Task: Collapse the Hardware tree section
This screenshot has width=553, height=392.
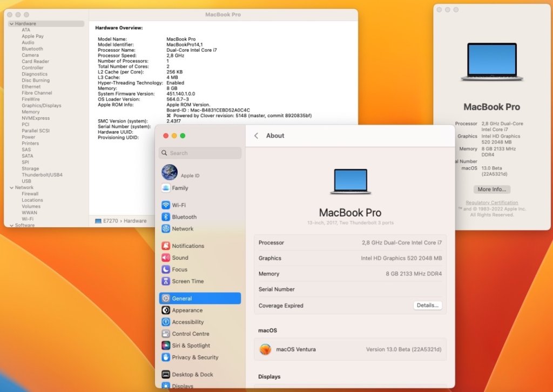Action: pos(11,24)
